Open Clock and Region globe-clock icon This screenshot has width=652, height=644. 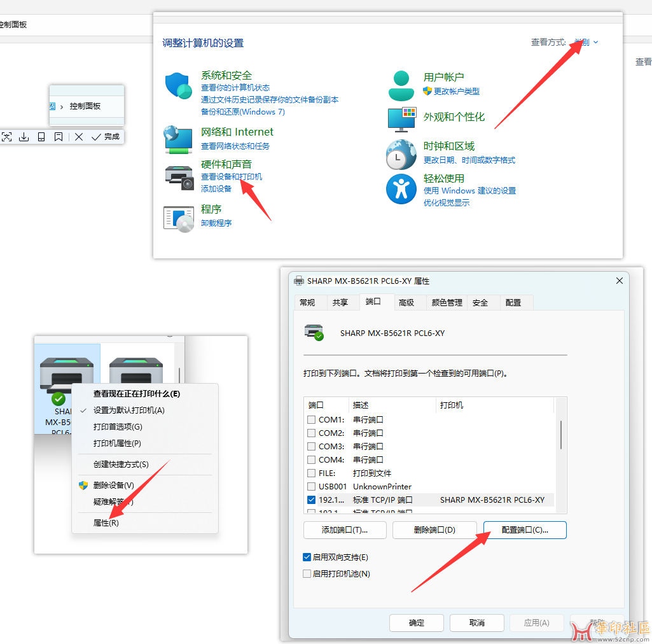[x=401, y=155]
